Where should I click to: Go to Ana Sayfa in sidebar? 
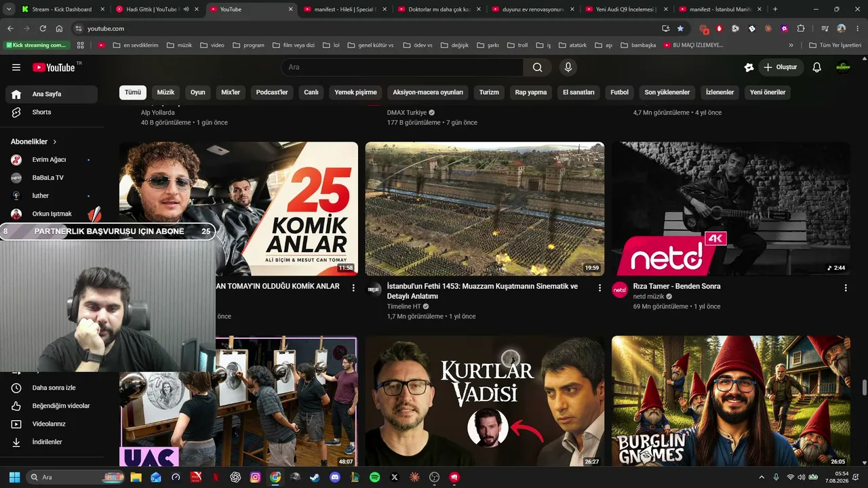(52, 94)
